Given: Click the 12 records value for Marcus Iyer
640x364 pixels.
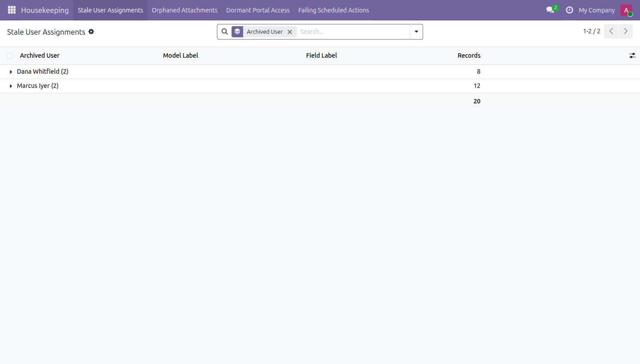Looking at the screenshot, I should 477,86.
